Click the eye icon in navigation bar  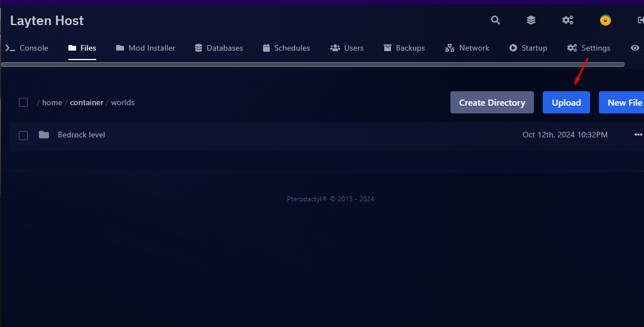point(635,48)
